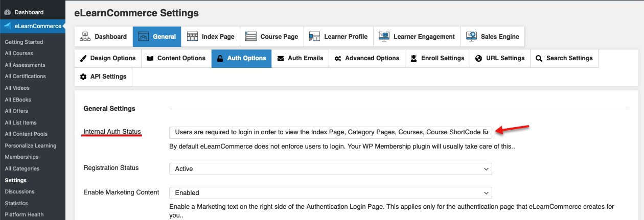This screenshot has width=644, height=220.
Task: Click the 'Enable Marketing Content' label
Action: click(121, 192)
